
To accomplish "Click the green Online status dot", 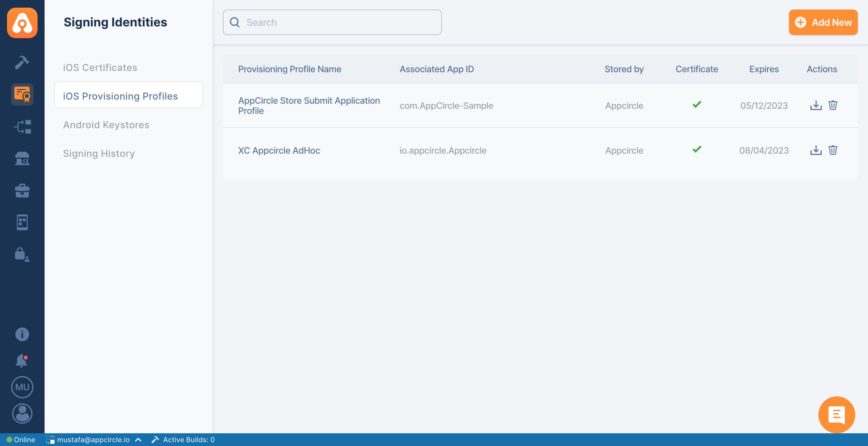I will [9, 439].
